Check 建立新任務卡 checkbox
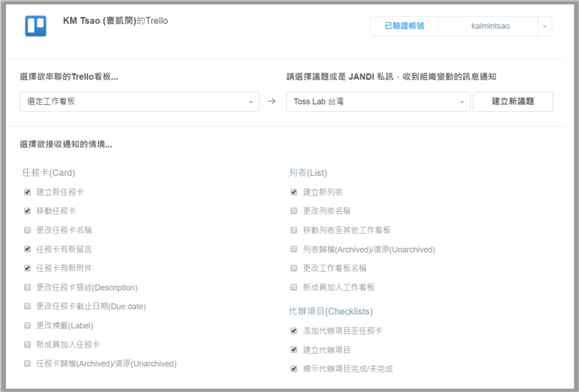 click(x=27, y=192)
